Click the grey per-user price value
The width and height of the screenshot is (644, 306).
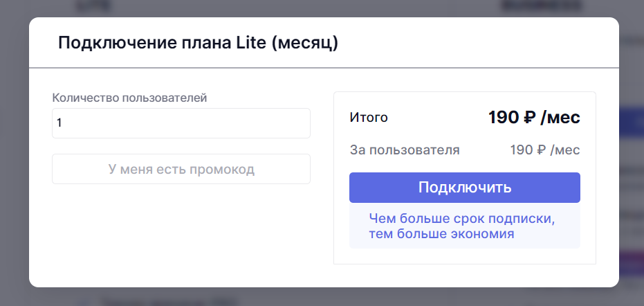[544, 150]
